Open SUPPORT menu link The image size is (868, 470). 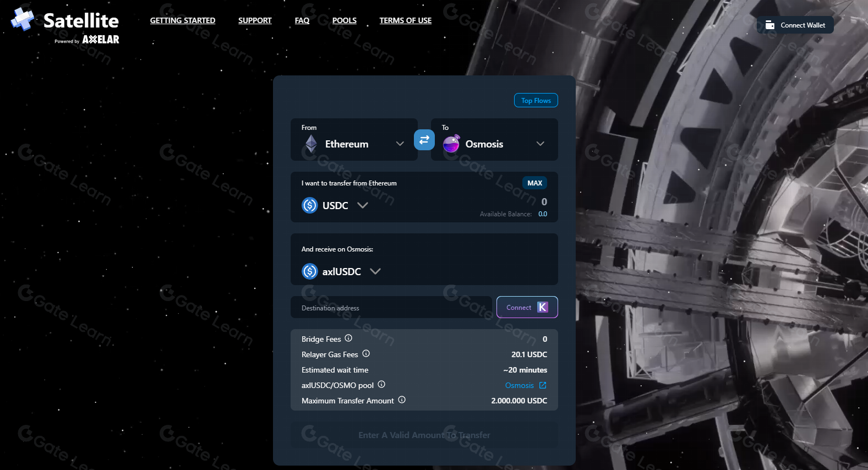pyautogui.click(x=255, y=20)
